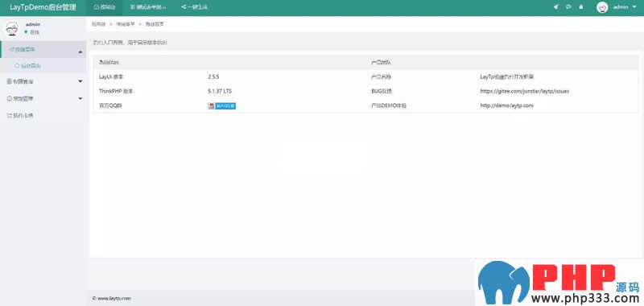
Task: Click the shopping cart icon in sidebar
Action: coord(10,116)
